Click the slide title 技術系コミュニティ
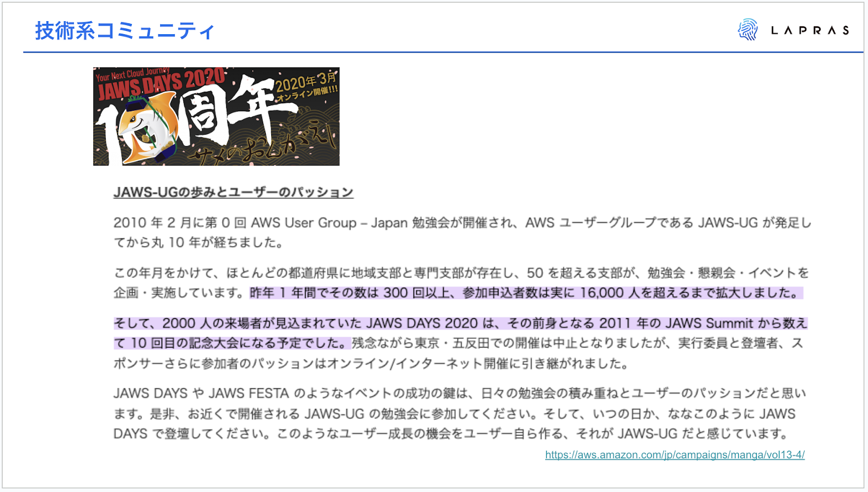 (125, 31)
